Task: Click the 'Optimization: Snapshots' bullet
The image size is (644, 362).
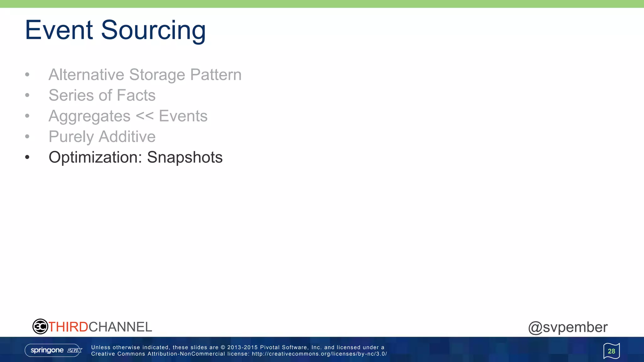Action: (x=136, y=157)
